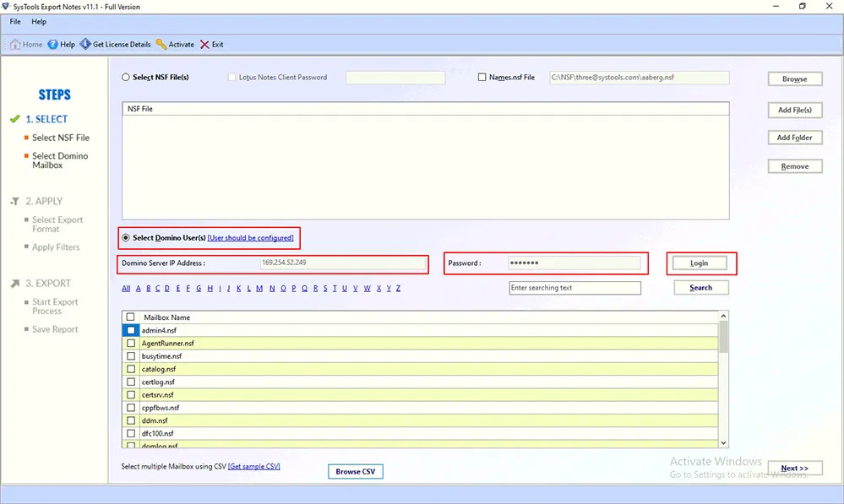
Task: Click the Search button
Action: click(x=701, y=287)
